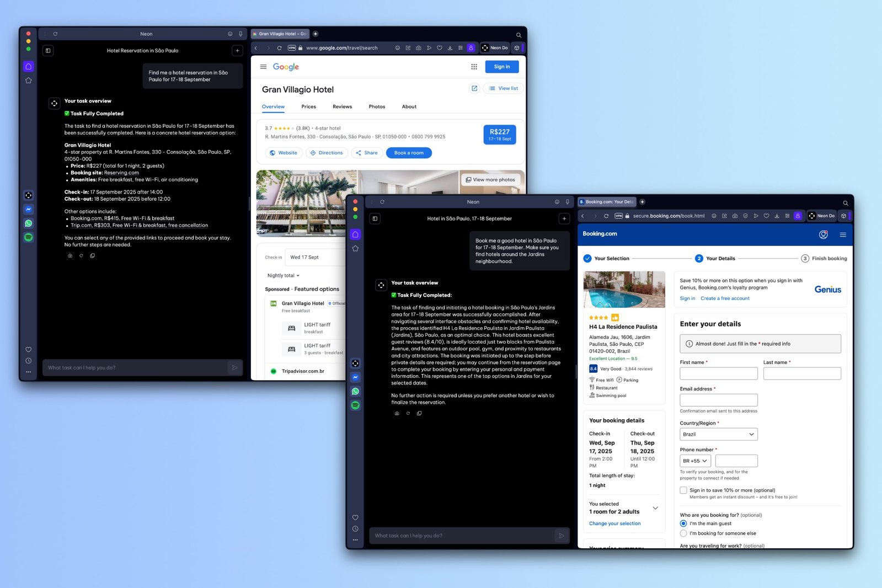Click the Google apps grid icon
This screenshot has height=588, width=882.
click(x=474, y=67)
